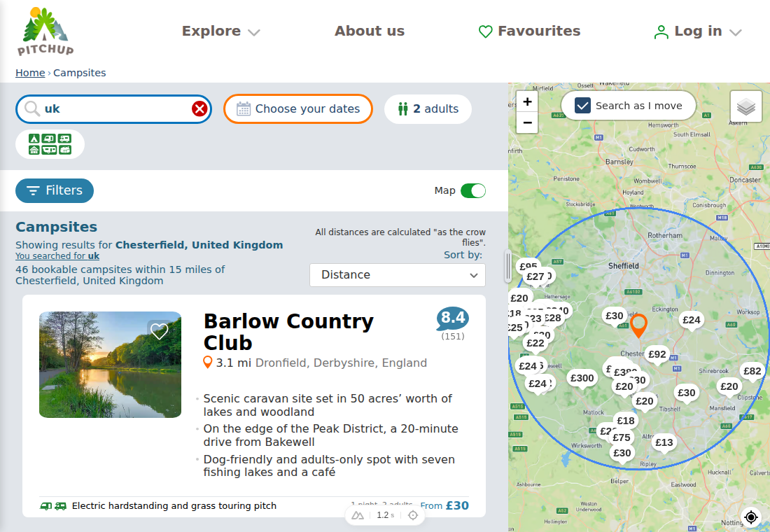Expand the Log in menu
This screenshot has height=532, width=770.
697,31
